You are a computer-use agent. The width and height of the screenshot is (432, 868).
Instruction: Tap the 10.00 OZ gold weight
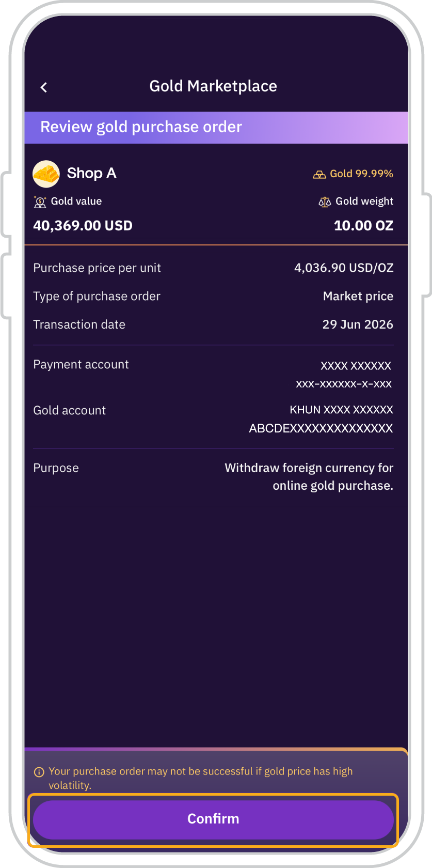pos(363,226)
